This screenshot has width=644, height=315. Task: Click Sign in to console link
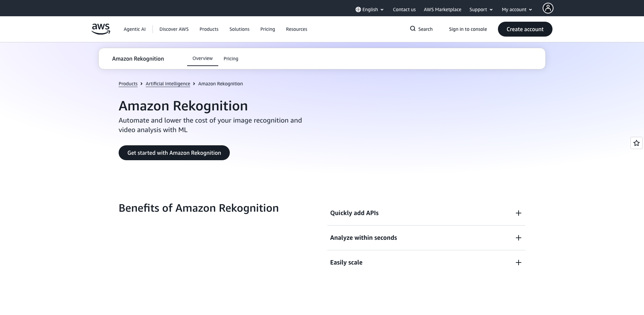468,29
